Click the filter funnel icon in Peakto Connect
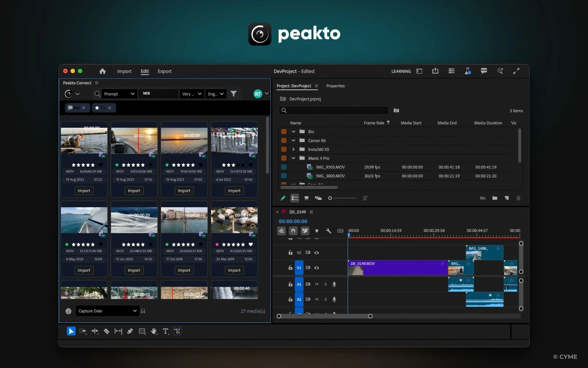The height and width of the screenshot is (368, 588). (x=233, y=94)
